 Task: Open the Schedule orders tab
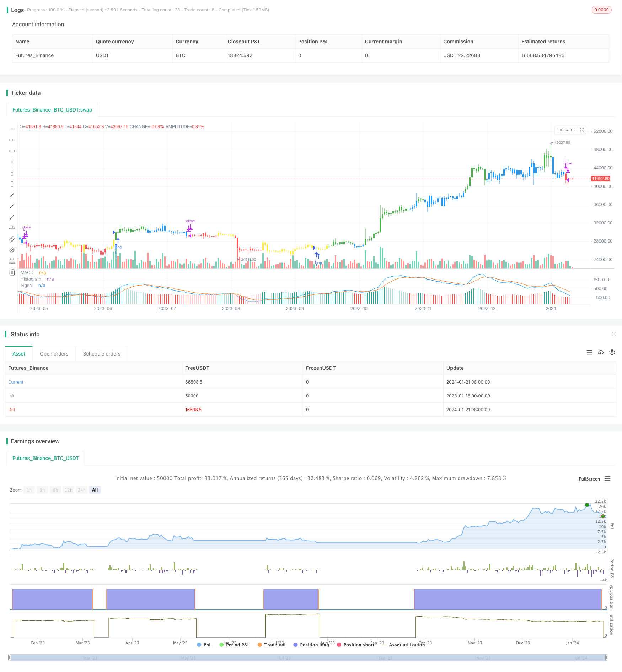(101, 353)
